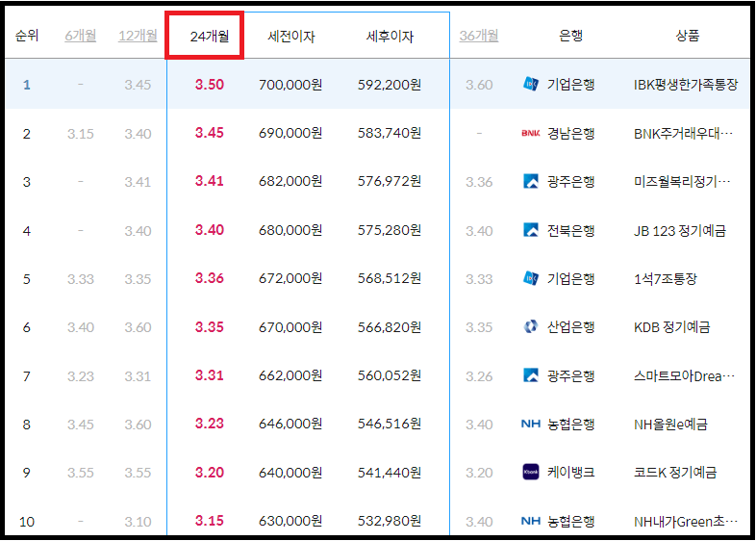Open the 스마트모아Drea product
The image size is (756, 541).
[x=684, y=376]
